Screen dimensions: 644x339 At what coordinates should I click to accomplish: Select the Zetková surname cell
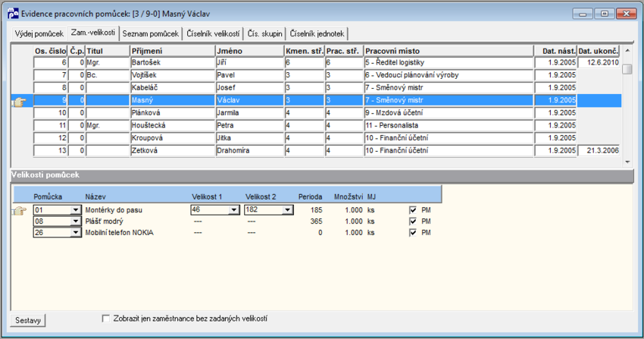point(173,150)
